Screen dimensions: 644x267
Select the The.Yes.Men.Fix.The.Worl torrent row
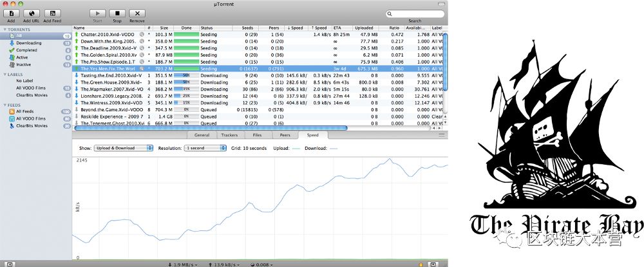(258, 69)
